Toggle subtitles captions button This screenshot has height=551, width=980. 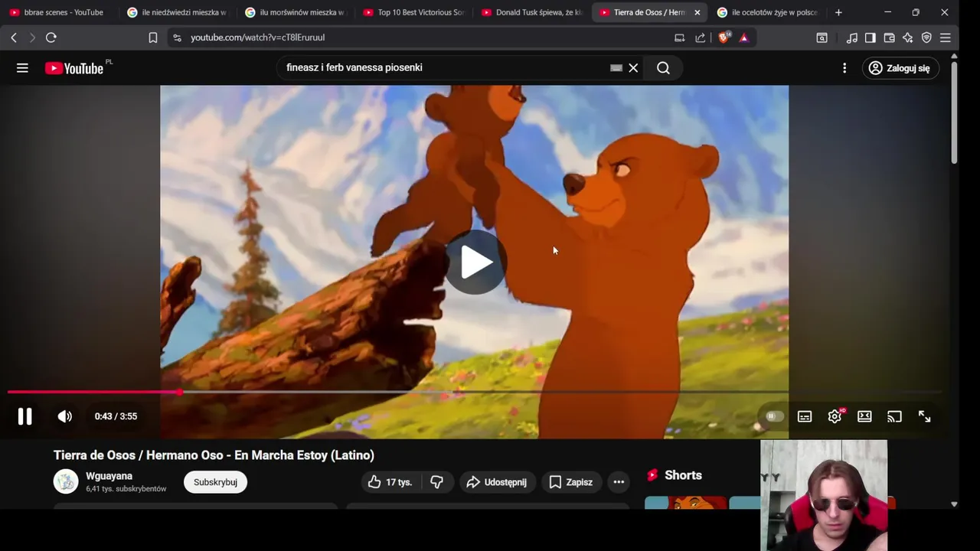(x=805, y=416)
